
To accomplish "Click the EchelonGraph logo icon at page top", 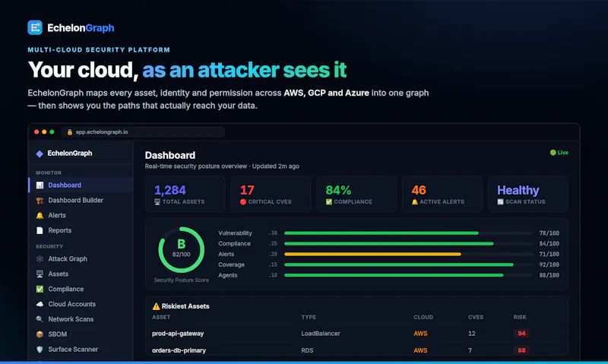I will (35, 27).
